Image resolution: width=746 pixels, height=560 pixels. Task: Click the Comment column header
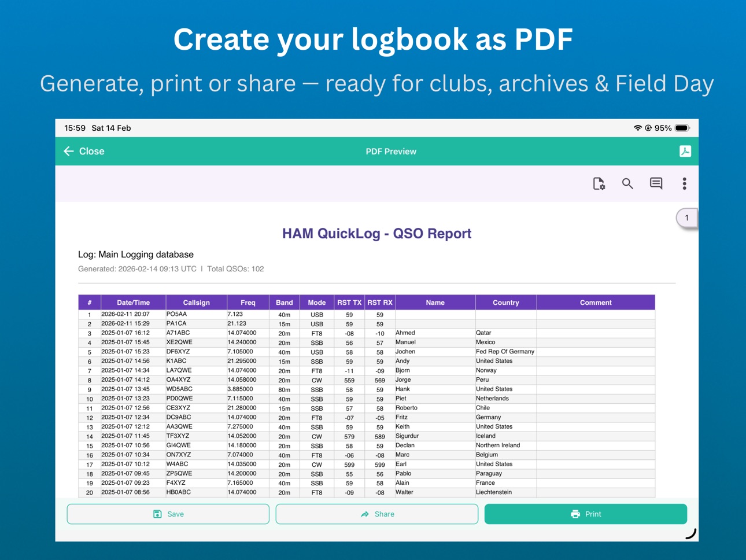click(596, 303)
